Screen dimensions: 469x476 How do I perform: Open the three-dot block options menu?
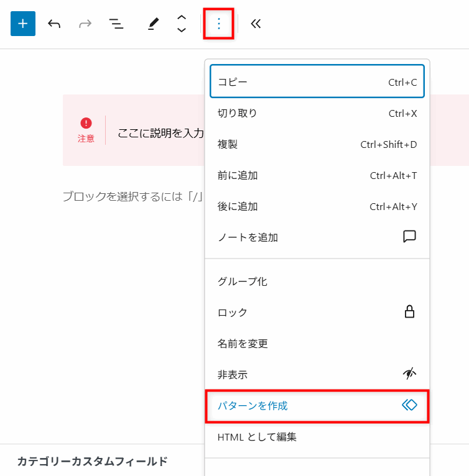(x=218, y=24)
